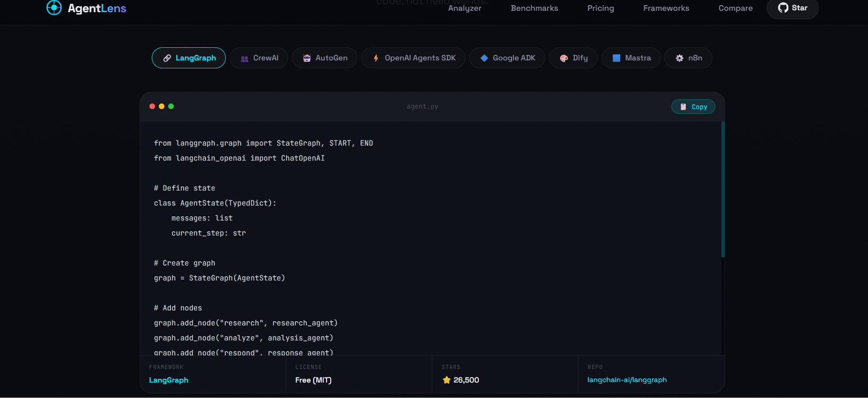
Task: Click the Star GitHub button
Action: pyautogui.click(x=793, y=8)
